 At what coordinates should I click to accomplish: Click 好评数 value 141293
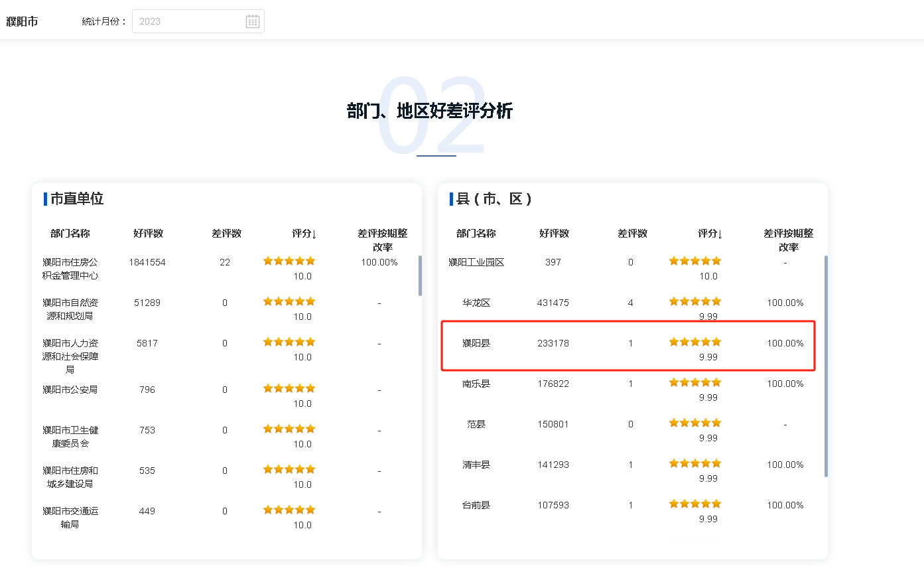(553, 465)
